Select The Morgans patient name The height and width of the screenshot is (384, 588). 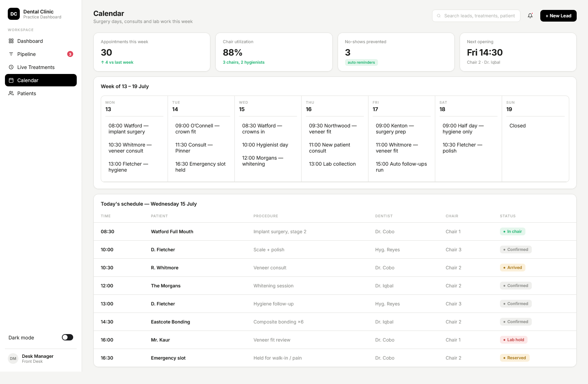coord(166,286)
